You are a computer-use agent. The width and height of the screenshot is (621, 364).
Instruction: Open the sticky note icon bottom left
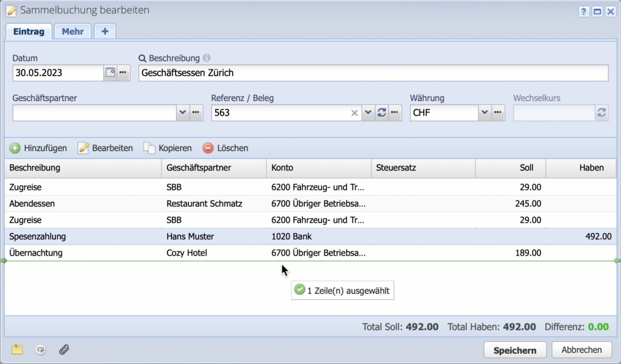(17, 349)
